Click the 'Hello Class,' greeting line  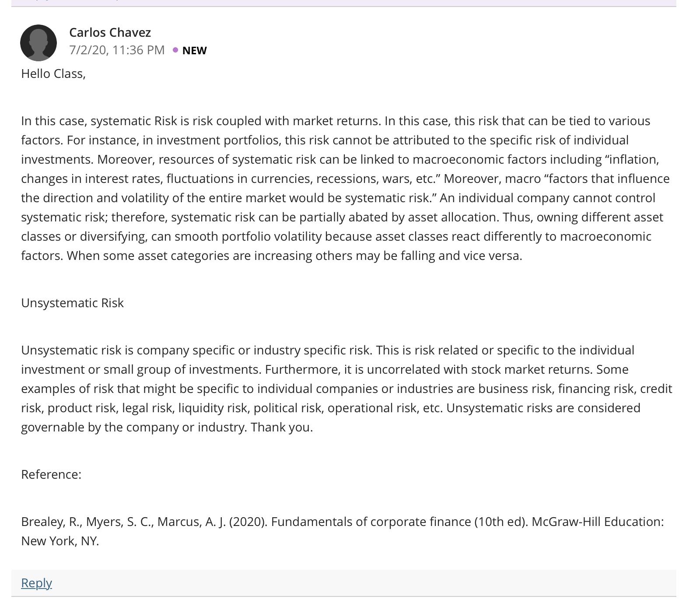click(x=53, y=74)
